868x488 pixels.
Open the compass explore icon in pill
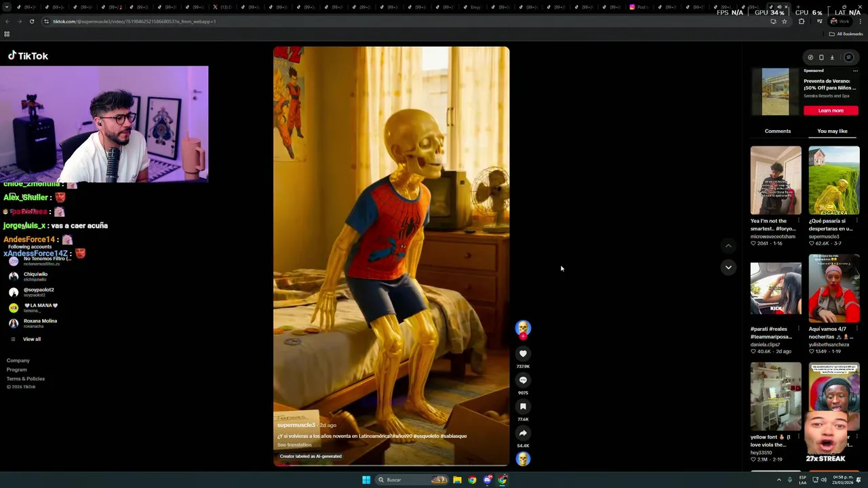810,58
